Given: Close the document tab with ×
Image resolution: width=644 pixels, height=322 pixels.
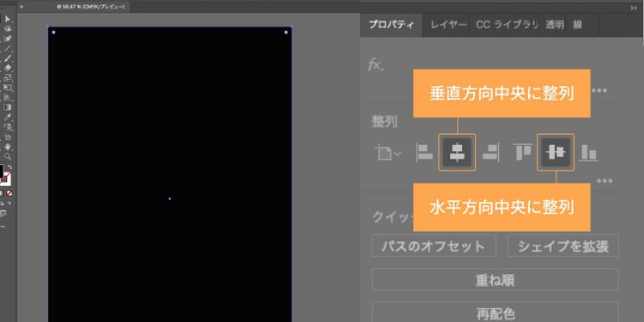Looking at the screenshot, I should 21,7.
